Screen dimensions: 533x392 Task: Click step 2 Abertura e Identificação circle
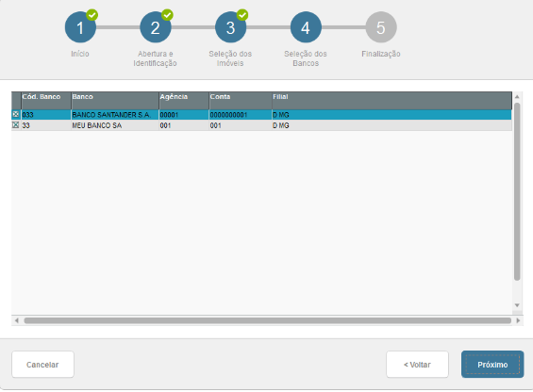156,27
